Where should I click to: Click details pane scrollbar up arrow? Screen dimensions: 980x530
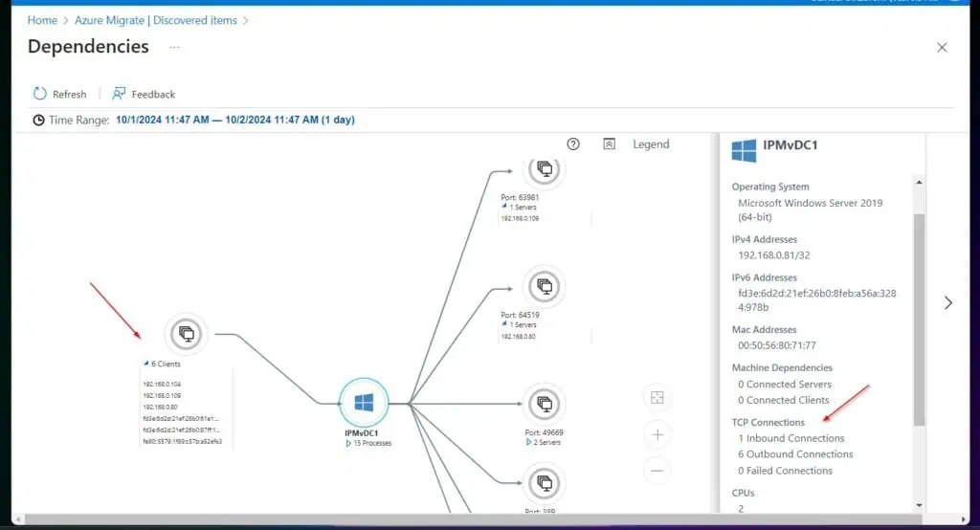coord(919,182)
